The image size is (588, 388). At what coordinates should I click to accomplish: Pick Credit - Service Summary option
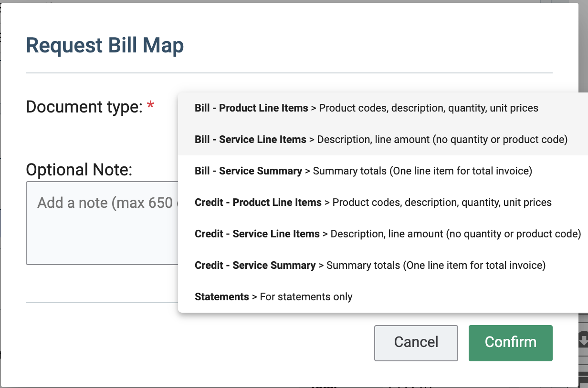point(369,265)
